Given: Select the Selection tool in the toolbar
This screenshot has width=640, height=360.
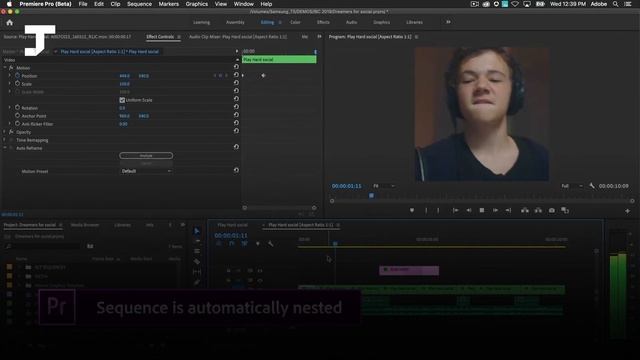Looking at the screenshot, I should tap(197, 231).
